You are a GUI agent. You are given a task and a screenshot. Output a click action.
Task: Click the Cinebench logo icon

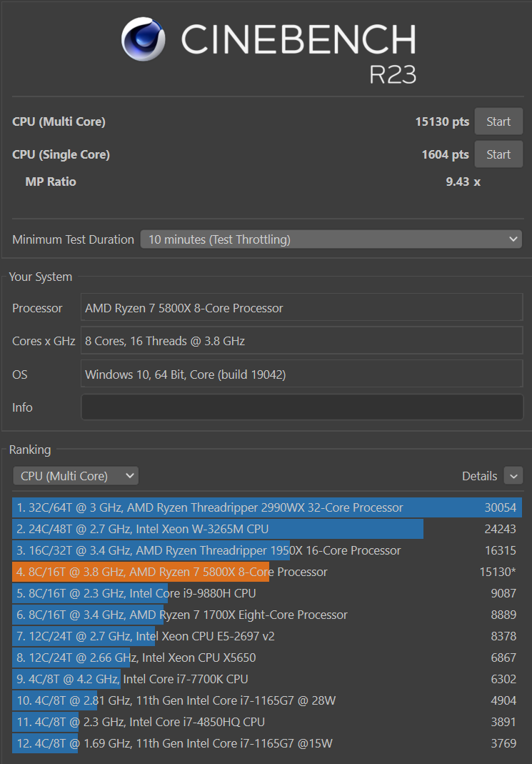click(143, 39)
